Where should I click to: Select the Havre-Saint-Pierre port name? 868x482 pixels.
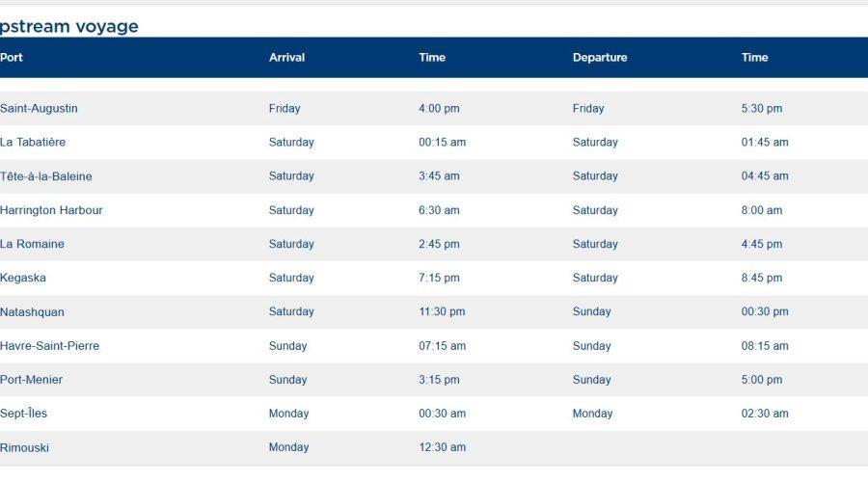pyautogui.click(x=49, y=346)
